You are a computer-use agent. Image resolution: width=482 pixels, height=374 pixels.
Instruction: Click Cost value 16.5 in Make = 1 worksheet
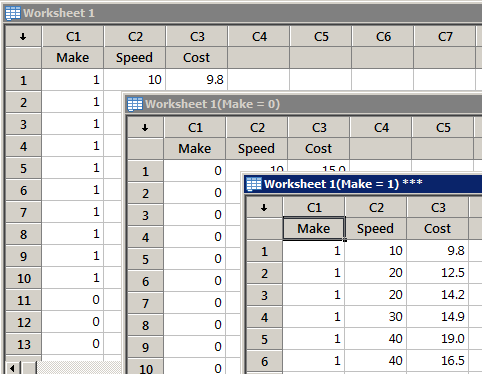438,361
